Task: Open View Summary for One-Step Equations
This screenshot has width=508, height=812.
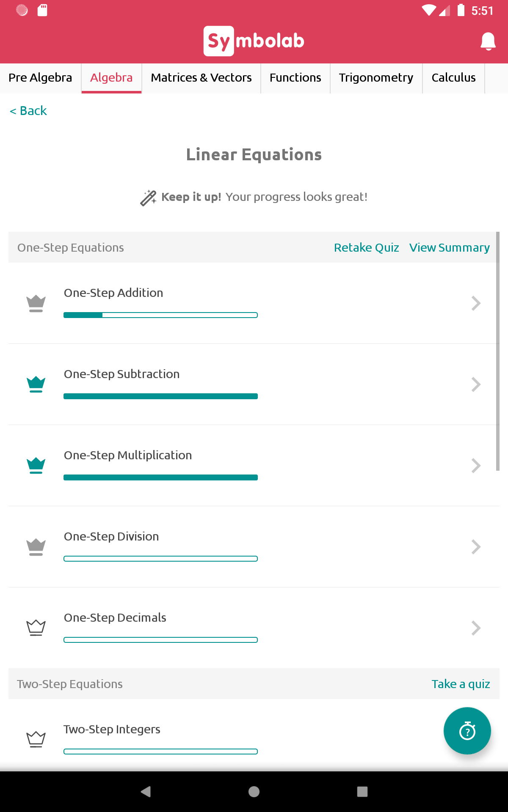Action: coord(450,248)
